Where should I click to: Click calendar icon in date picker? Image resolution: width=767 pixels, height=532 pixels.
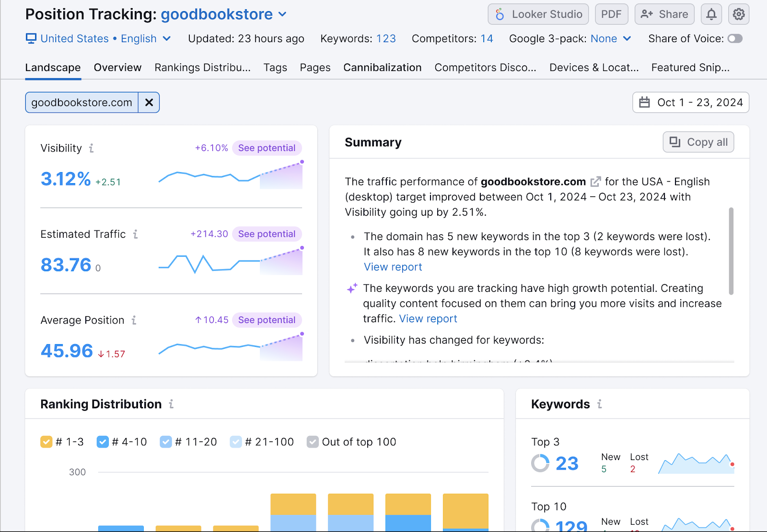pyautogui.click(x=645, y=103)
